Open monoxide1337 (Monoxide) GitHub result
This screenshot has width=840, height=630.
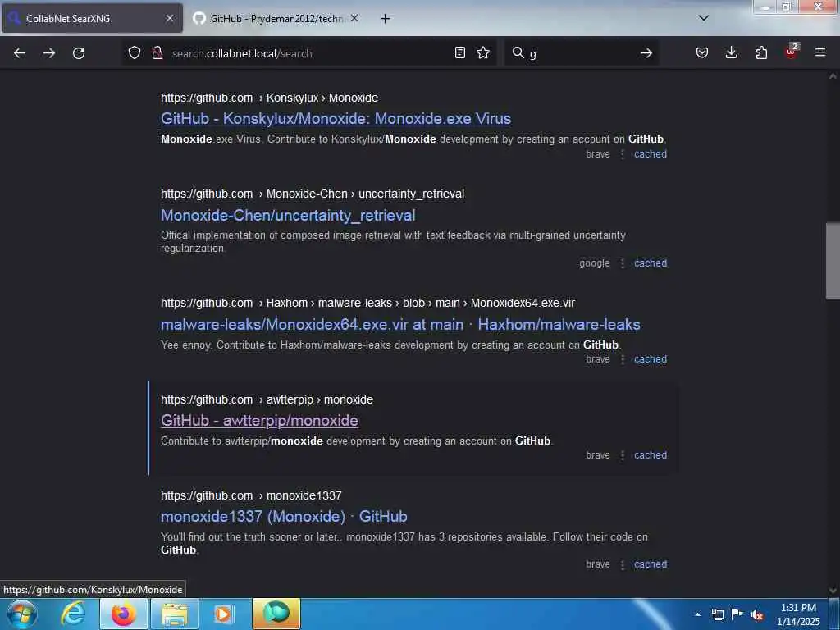click(284, 517)
